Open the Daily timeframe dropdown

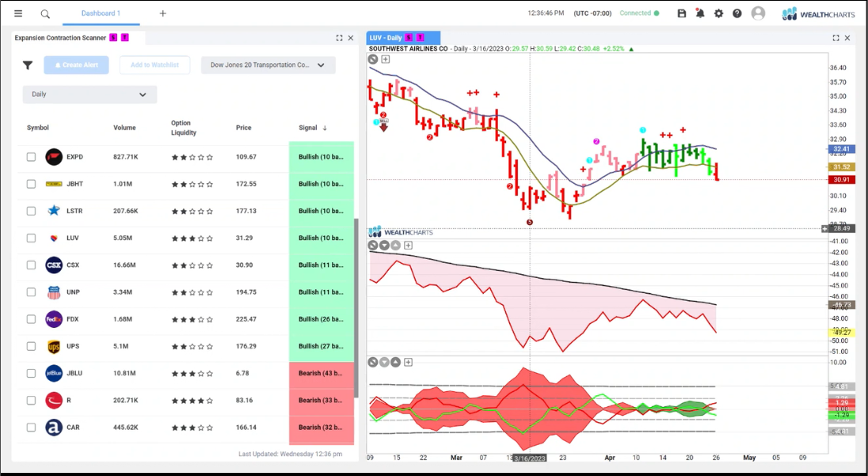coord(89,94)
